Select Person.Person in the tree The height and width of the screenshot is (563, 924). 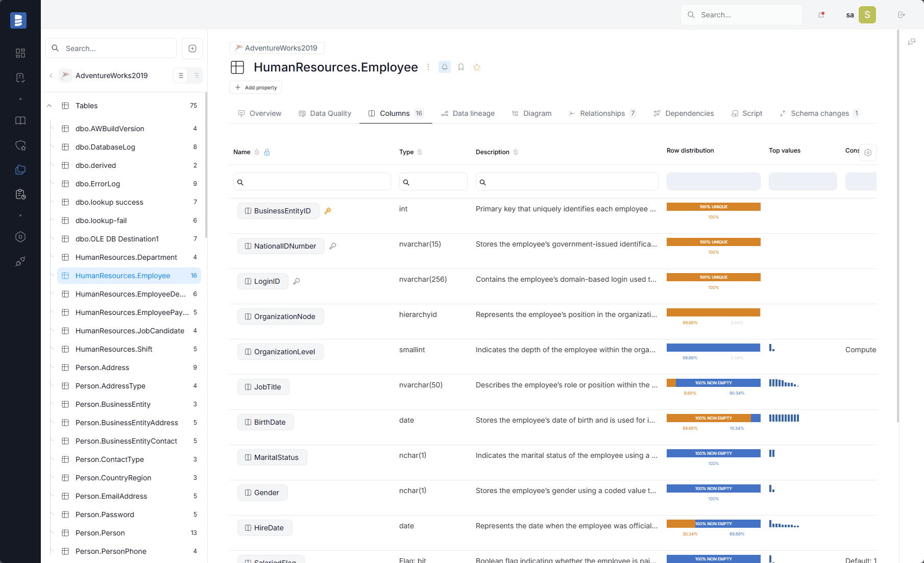pyautogui.click(x=129, y=533)
